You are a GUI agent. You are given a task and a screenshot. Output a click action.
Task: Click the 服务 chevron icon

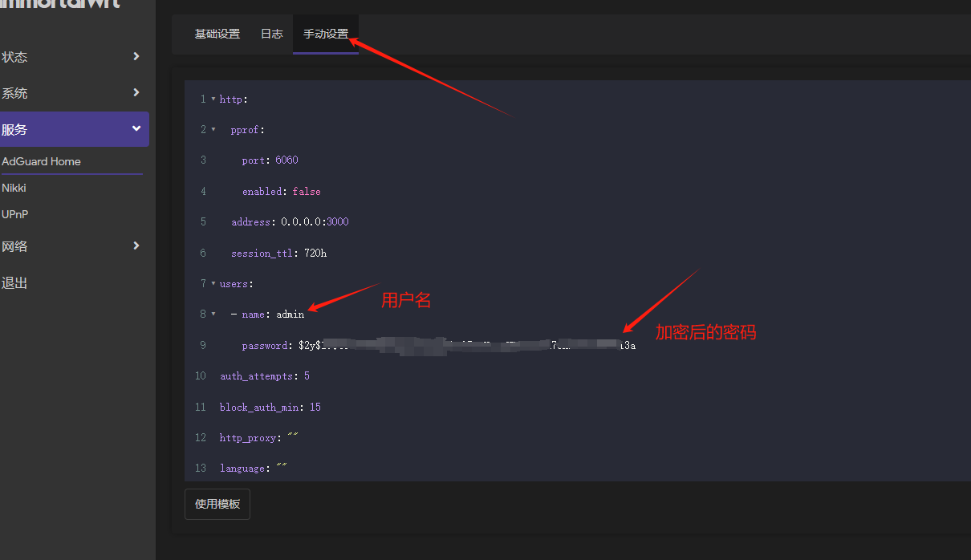click(136, 129)
